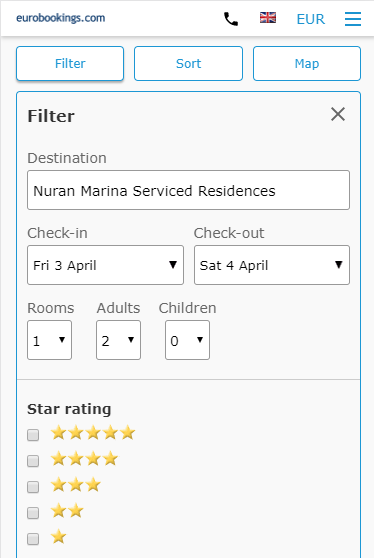
Task: Click the single star rating icon
Action: click(x=58, y=537)
